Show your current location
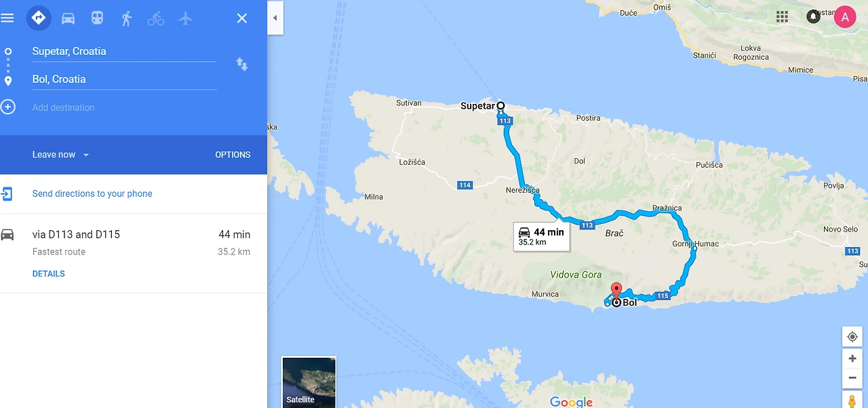The width and height of the screenshot is (868, 408). tap(852, 337)
